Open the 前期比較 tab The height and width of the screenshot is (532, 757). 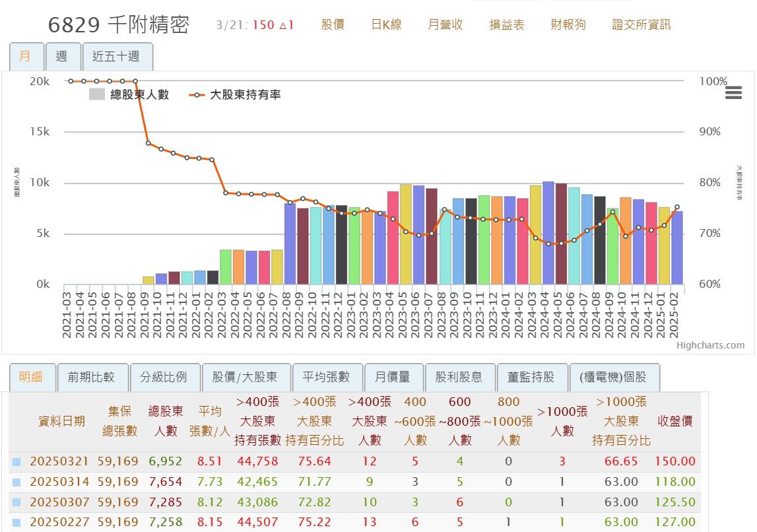click(92, 377)
